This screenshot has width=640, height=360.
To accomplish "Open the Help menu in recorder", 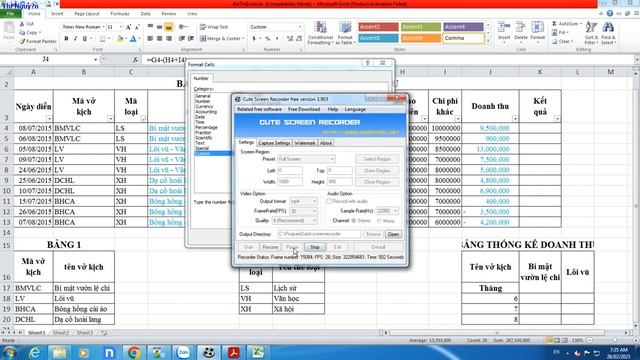I will [333, 110].
